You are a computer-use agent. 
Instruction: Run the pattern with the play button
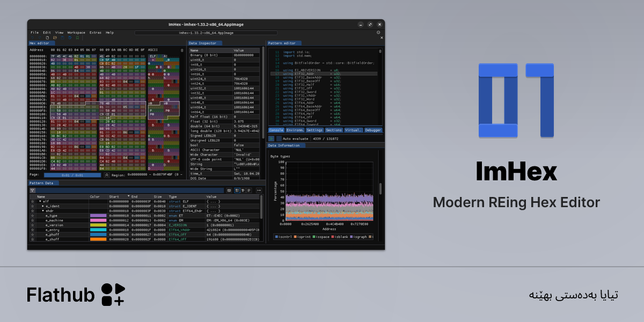[272, 138]
